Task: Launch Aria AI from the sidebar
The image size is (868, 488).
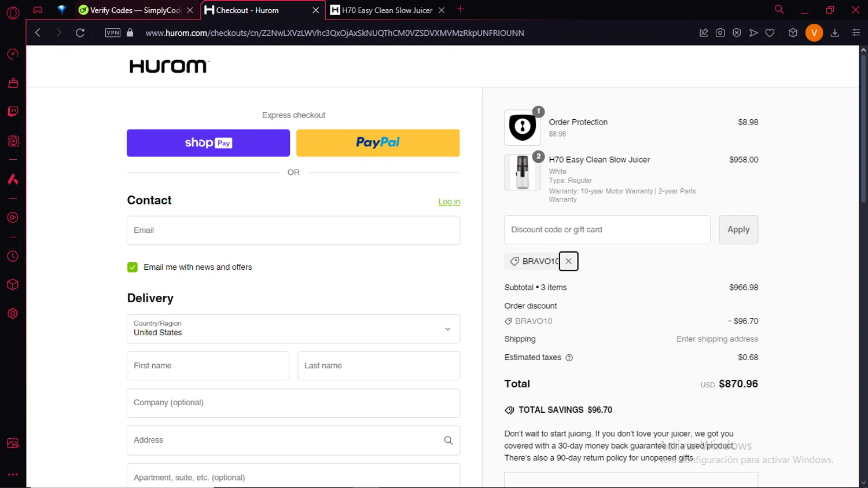Action: 13,179
